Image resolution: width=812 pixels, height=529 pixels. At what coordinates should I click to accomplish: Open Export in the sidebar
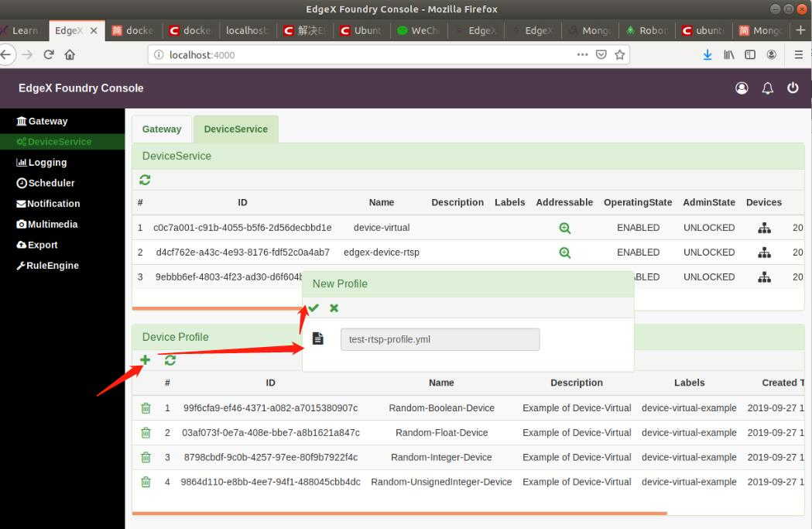click(36, 245)
